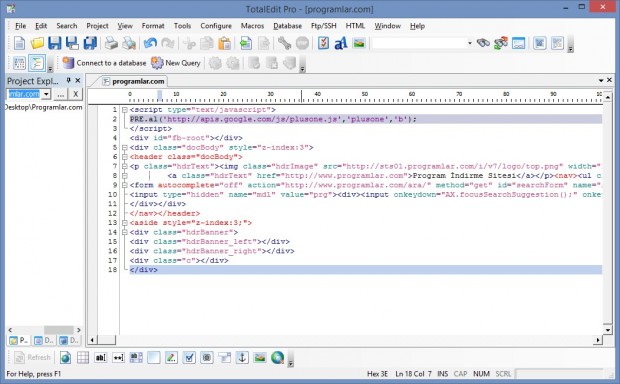
Task: Undo the last edit with the blue arrow
Action: 150,43
